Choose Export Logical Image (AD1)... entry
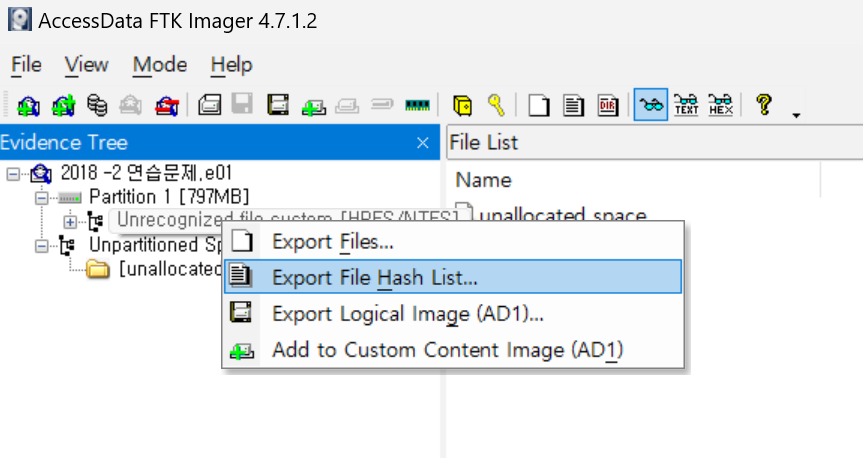Image resolution: width=863 pixels, height=458 pixels. point(453,313)
